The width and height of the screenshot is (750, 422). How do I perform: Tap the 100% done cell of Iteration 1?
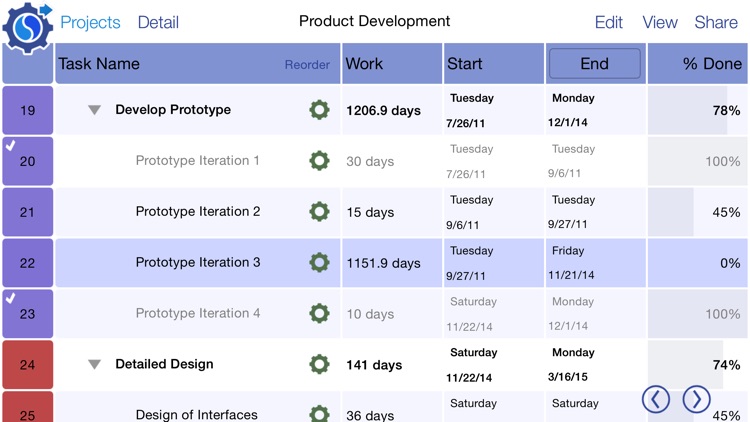[697, 161]
